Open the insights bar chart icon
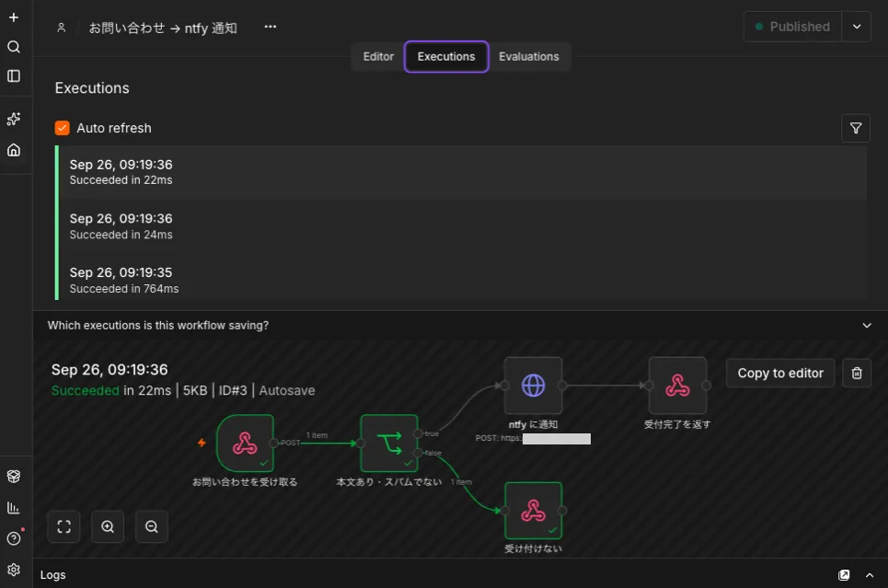 tap(14, 508)
